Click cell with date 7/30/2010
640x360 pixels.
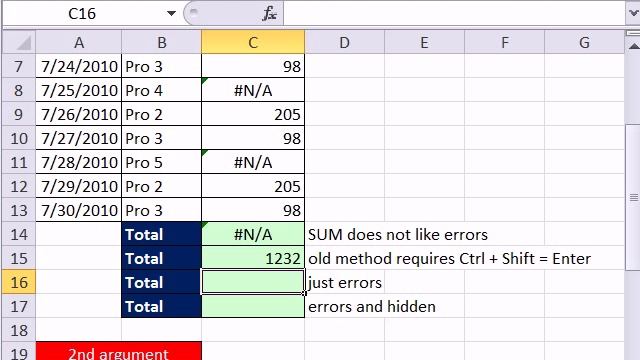tap(79, 210)
